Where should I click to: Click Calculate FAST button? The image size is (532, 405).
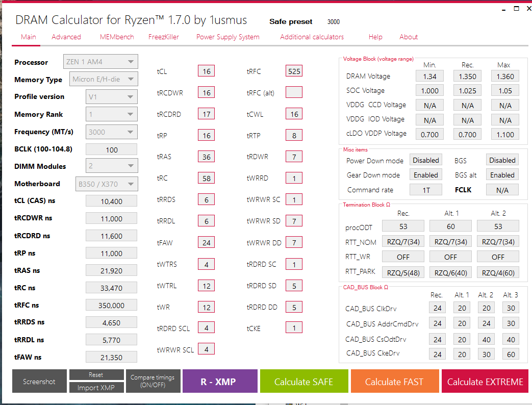point(395,381)
